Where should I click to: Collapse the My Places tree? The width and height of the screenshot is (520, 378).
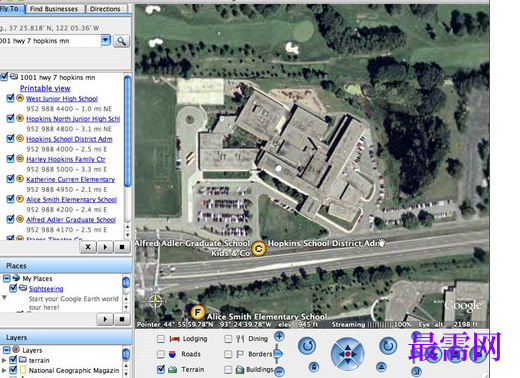click(6, 278)
